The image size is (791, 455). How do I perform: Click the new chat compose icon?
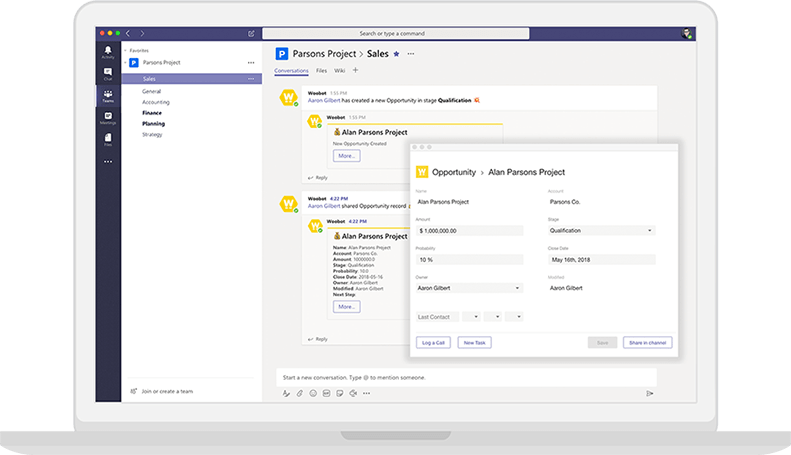(x=251, y=34)
